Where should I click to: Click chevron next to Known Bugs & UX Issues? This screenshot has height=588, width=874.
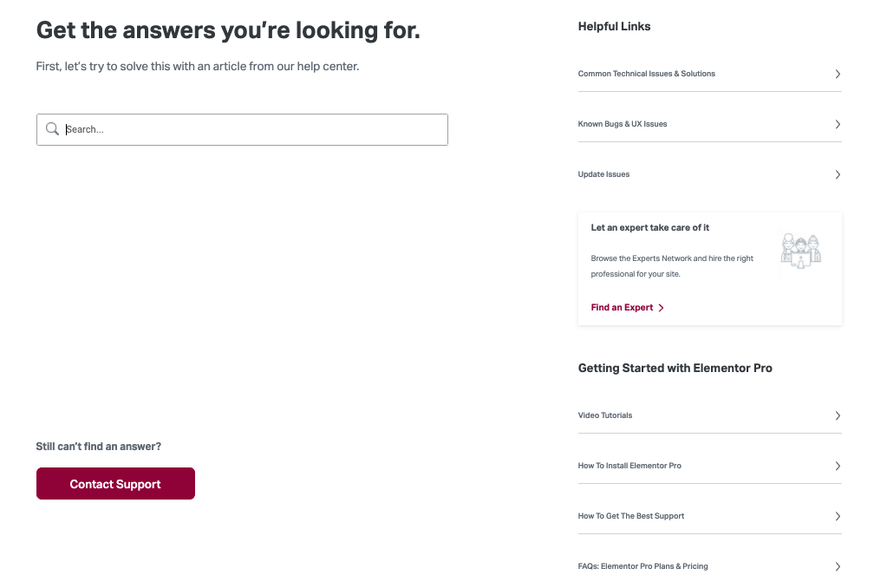838,124
